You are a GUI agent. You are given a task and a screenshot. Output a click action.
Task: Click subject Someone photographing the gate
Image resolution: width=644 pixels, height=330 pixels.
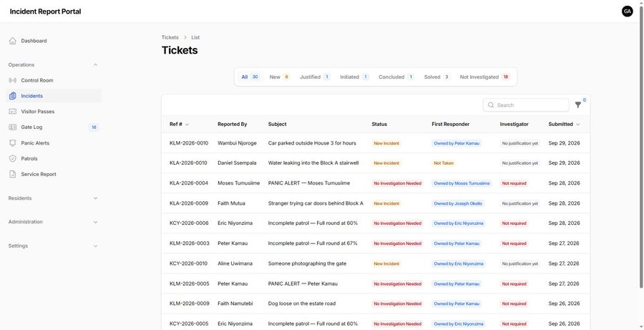point(307,263)
